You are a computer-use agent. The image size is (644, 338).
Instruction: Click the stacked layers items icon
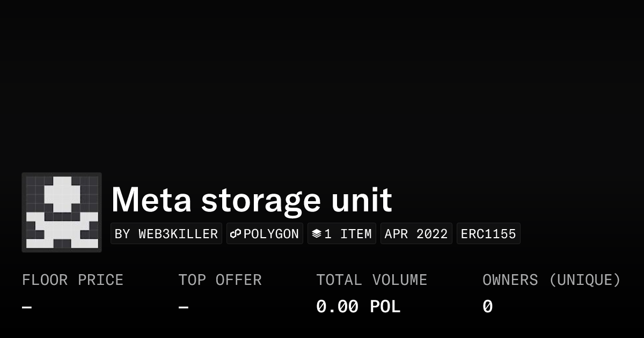coord(317,234)
